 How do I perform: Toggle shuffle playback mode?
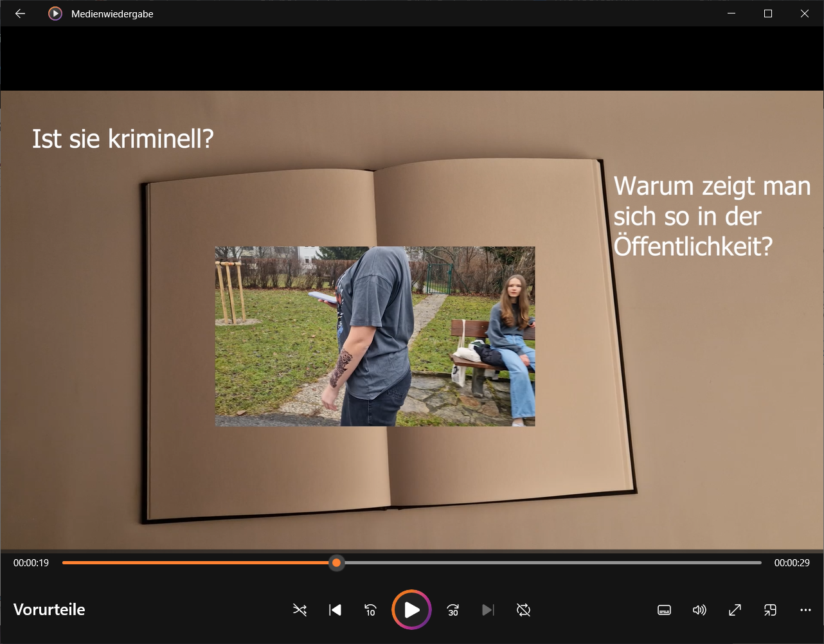pyautogui.click(x=300, y=610)
